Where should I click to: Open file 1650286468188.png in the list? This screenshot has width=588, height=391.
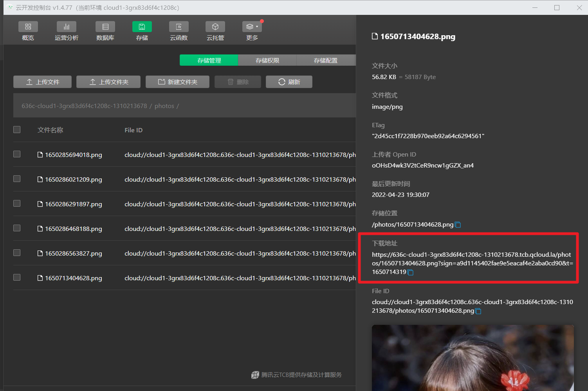tap(73, 229)
